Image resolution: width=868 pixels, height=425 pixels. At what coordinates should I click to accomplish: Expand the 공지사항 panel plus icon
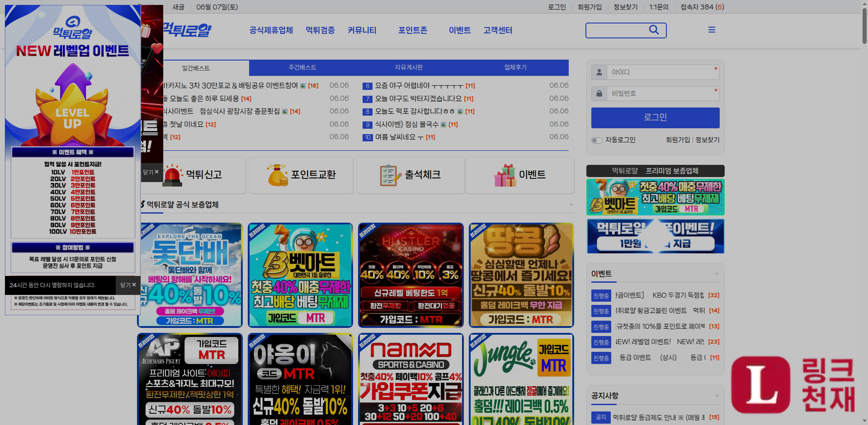717,396
